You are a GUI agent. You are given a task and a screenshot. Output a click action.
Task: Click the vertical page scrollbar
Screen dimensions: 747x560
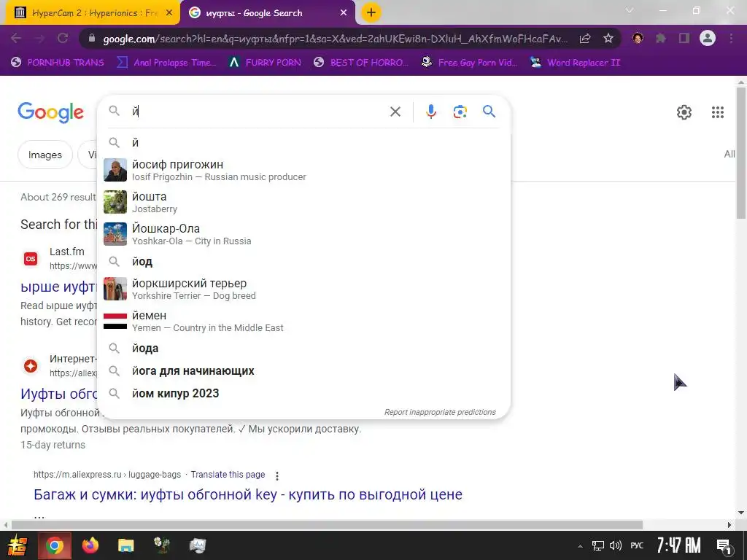click(x=741, y=152)
